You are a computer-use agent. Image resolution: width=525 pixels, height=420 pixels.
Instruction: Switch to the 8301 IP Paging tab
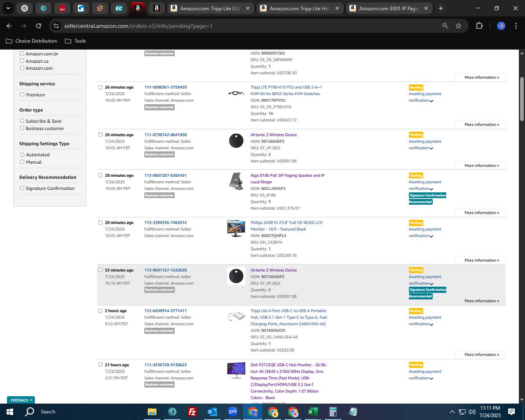click(x=388, y=8)
